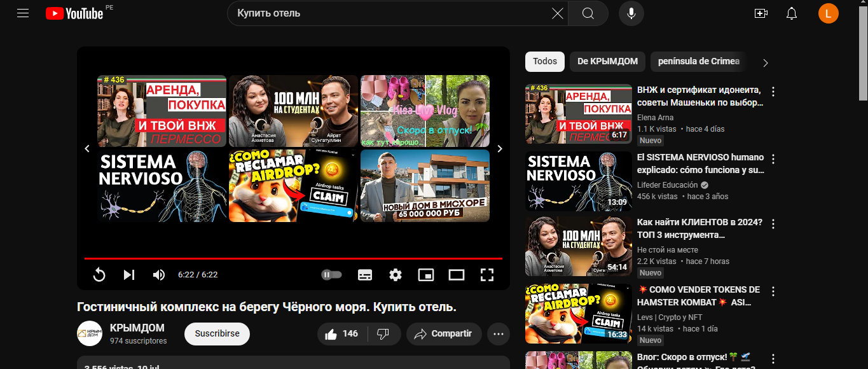Open more options for Влог: Скоро в отпуск
Screen dimensions: 868x369
point(773,358)
